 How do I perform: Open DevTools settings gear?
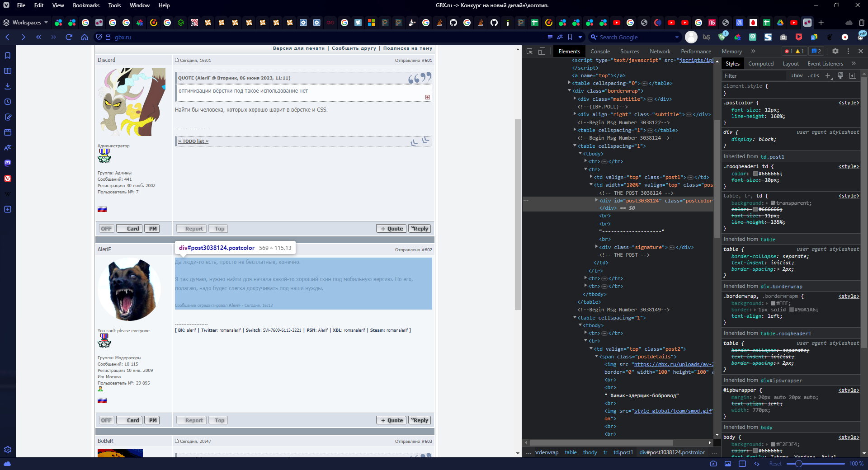(x=835, y=52)
